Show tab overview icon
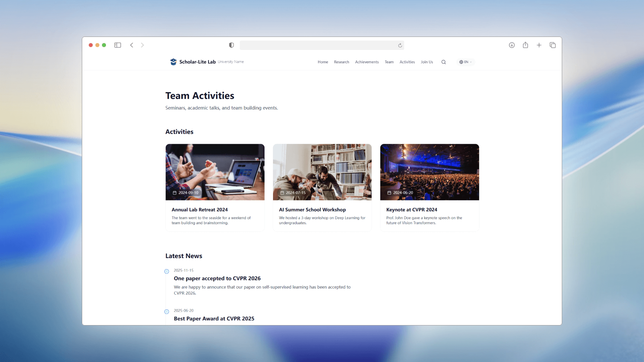This screenshot has height=362, width=644. (x=552, y=45)
